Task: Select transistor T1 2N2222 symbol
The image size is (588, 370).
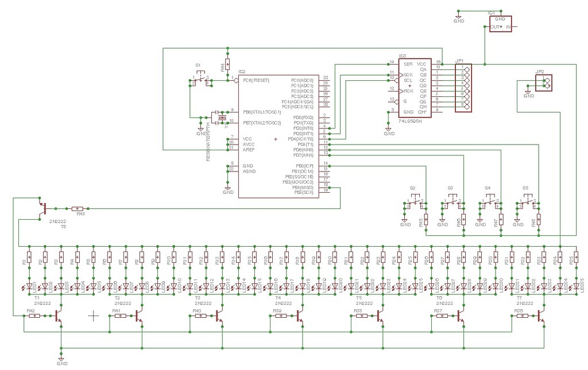Action: pos(57,316)
